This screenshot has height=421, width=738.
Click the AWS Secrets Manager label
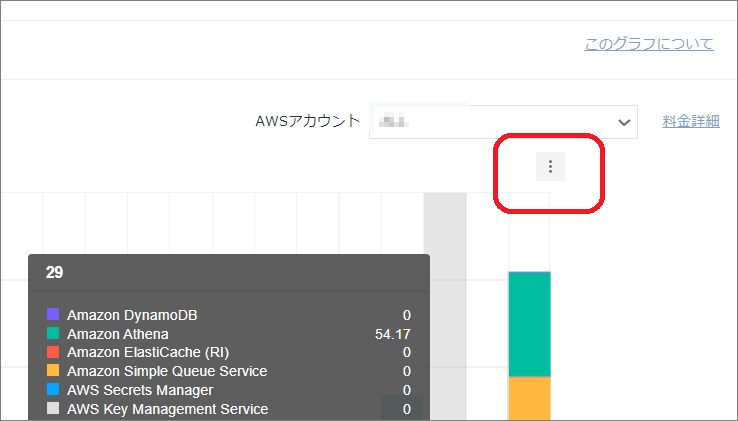(x=140, y=390)
